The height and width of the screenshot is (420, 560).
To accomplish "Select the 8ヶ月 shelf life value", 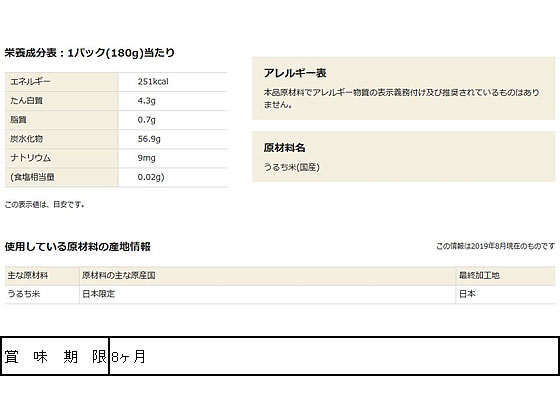I will (128, 356).
